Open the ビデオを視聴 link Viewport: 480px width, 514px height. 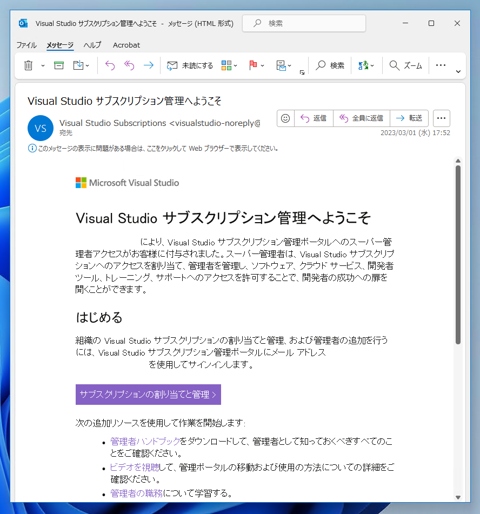134,467
